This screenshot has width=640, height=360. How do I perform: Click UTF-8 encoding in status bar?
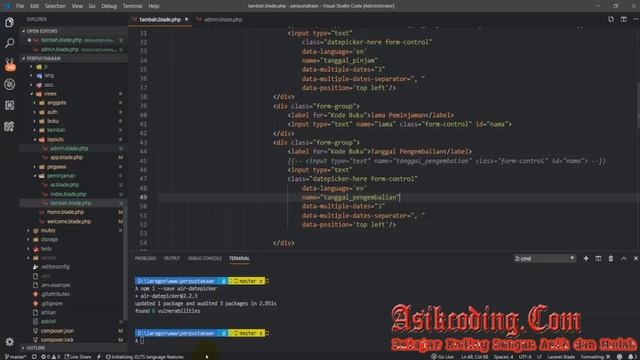pos(525,357)
